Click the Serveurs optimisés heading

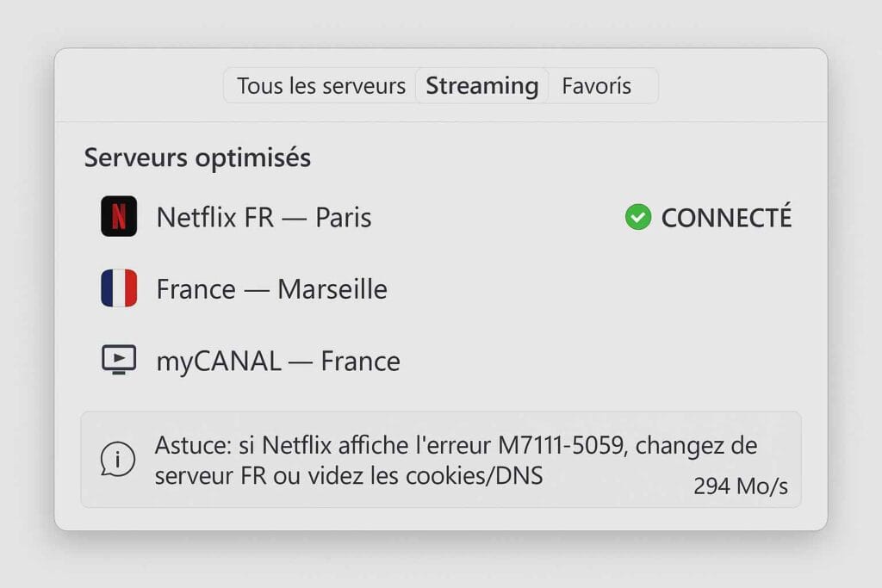(197, 158)
